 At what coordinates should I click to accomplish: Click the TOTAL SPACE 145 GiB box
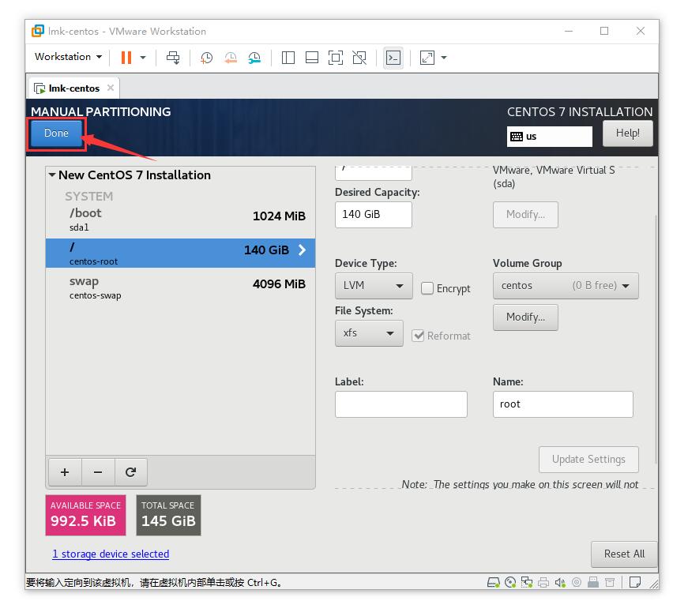(168, 515)
